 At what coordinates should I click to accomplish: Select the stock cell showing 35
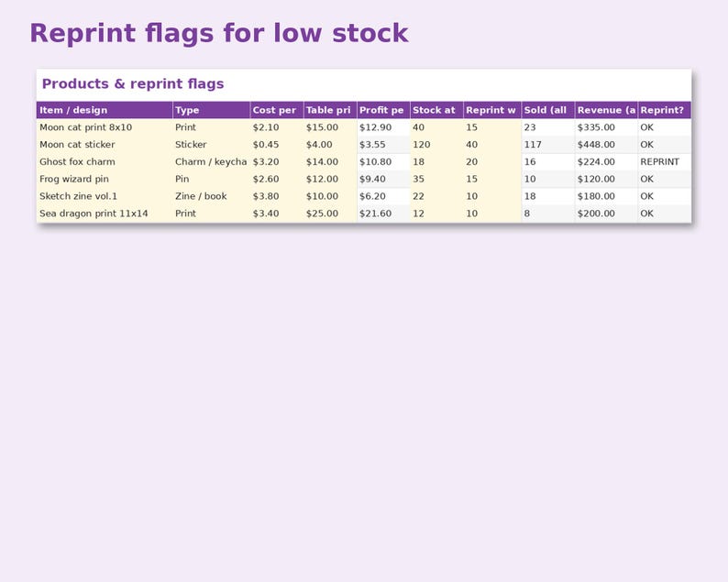pos(436,179)
